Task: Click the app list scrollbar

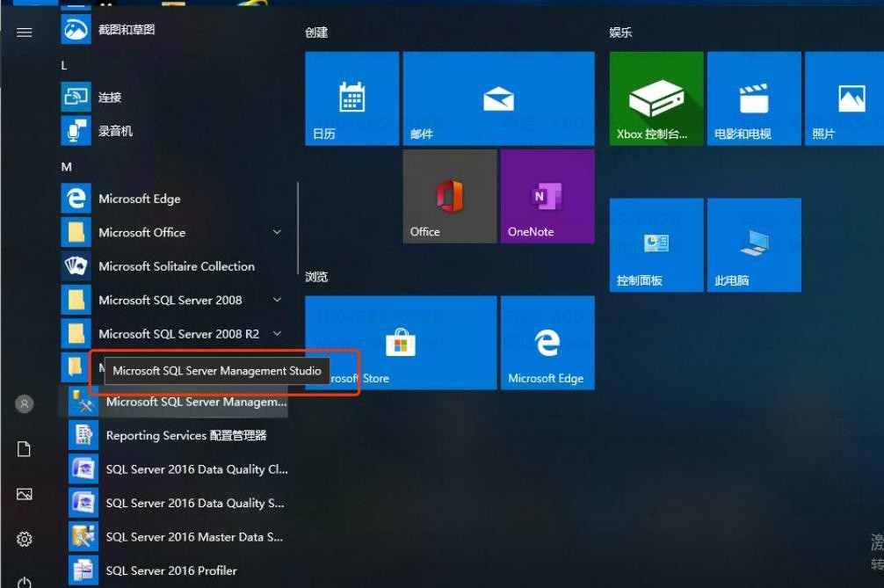Action: [x=297, y=228]
